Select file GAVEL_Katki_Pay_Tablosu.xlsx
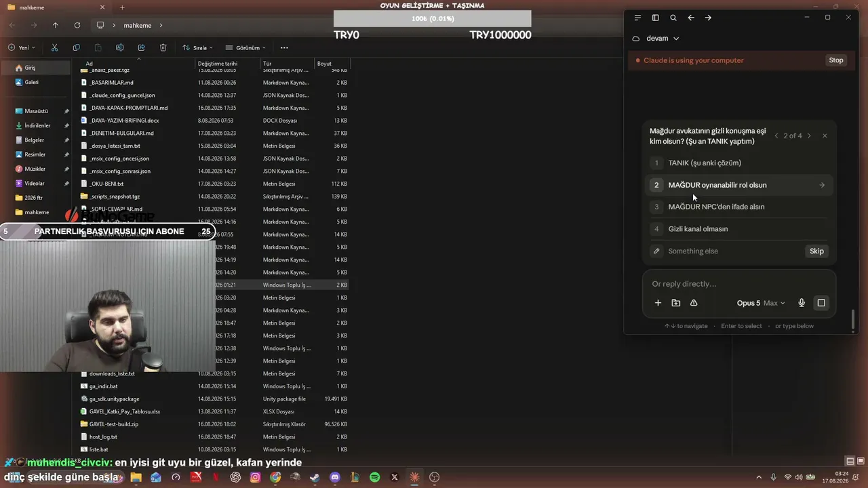868x488 pixels. [125, 411]
